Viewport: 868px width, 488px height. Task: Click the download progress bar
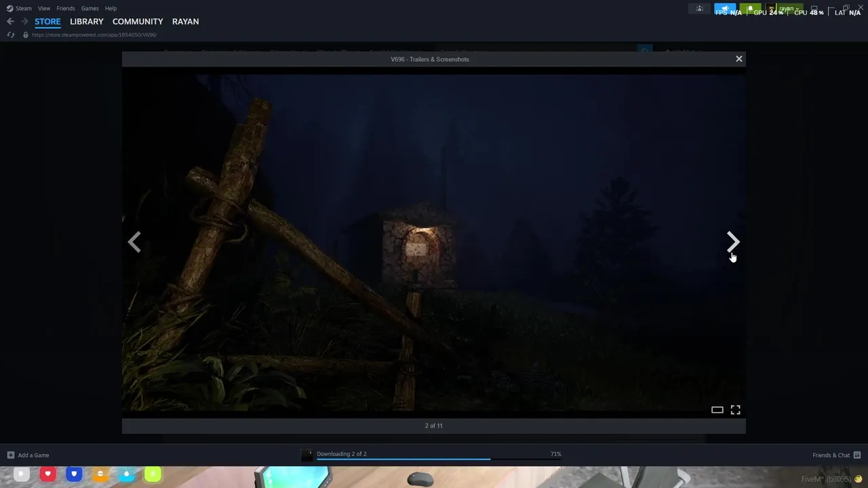439,460
